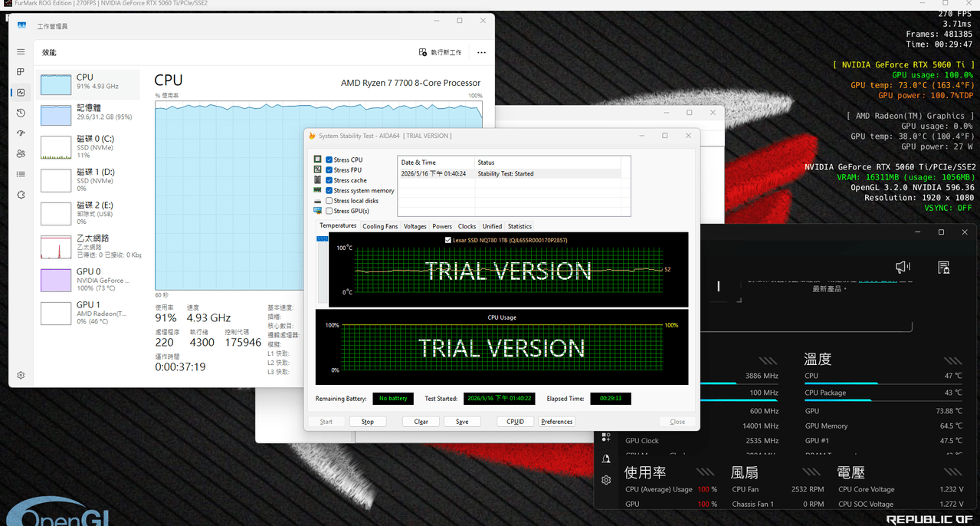This screenshot has width=980, height=526.
Task: Click the Test Started timestamp field
Action: [499, 399]
